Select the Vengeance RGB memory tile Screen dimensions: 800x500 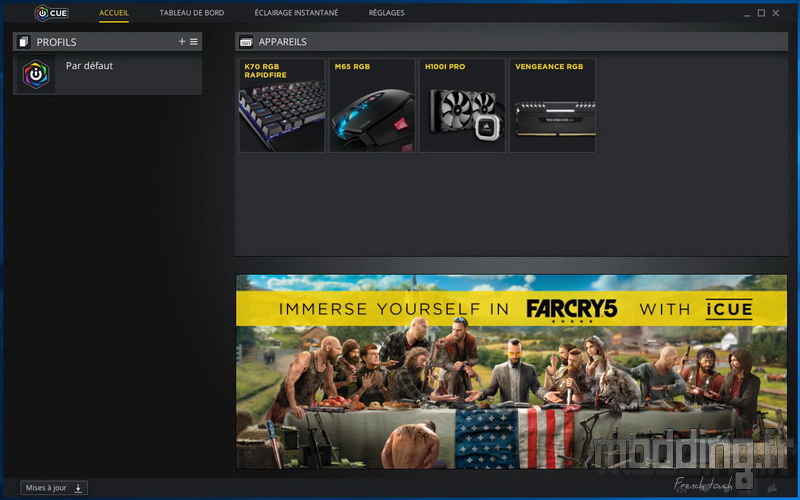(x=553, y=105)
